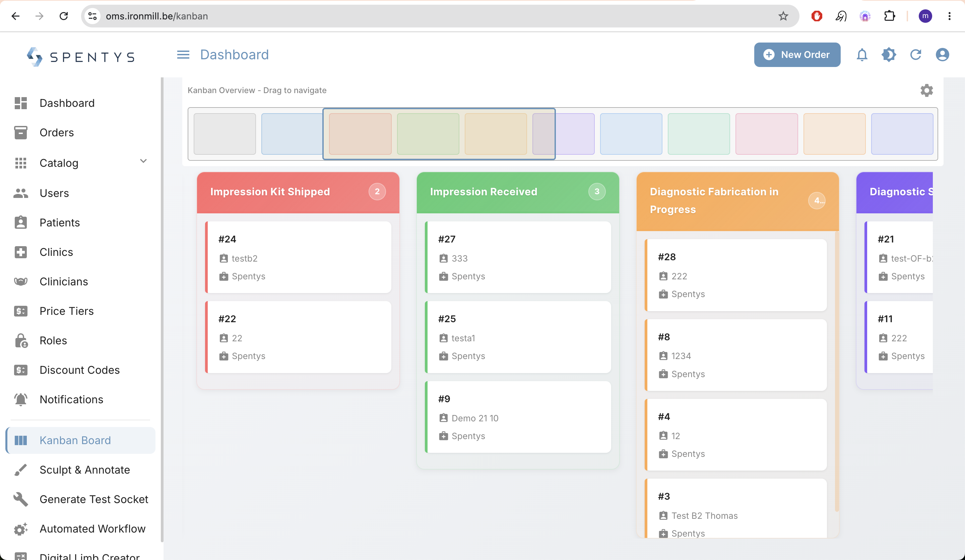Open Kanban settings gear icon
Image resolution: width=965 pixels, height=560 pixels.
click(926, 90)
